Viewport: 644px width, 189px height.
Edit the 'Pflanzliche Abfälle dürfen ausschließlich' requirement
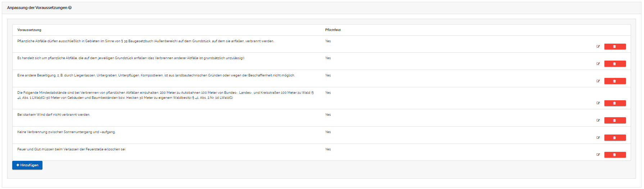598,47
